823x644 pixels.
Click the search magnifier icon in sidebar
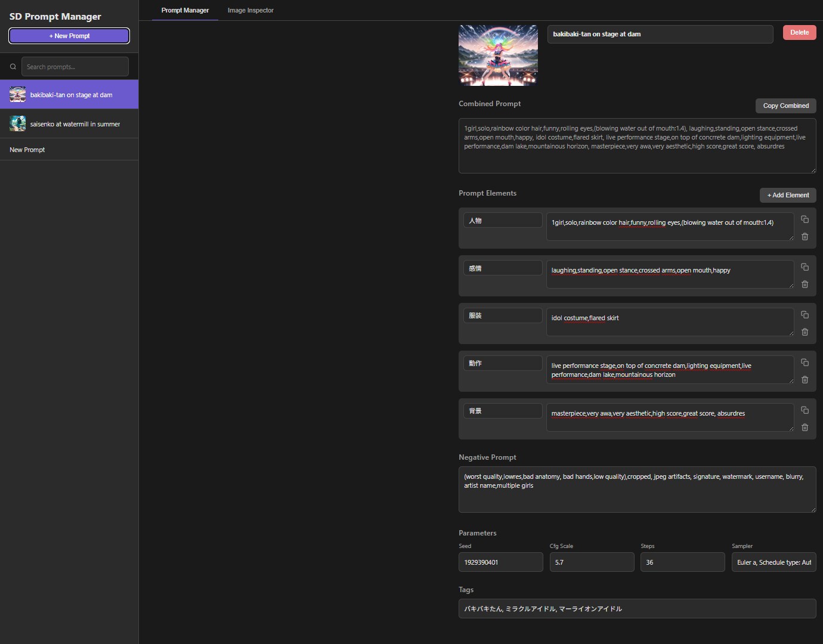pyautogui.click(x=13, y=67)
